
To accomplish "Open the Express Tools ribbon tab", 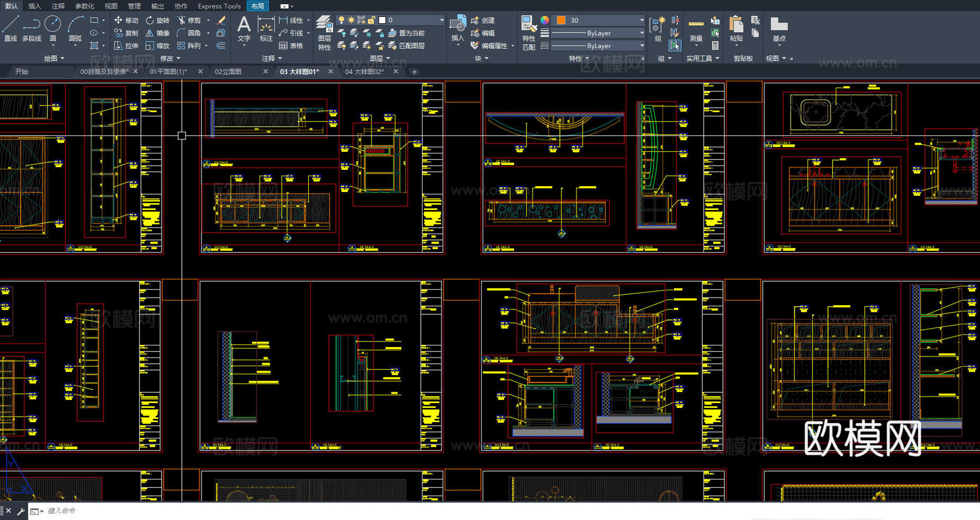I will 219,6.
